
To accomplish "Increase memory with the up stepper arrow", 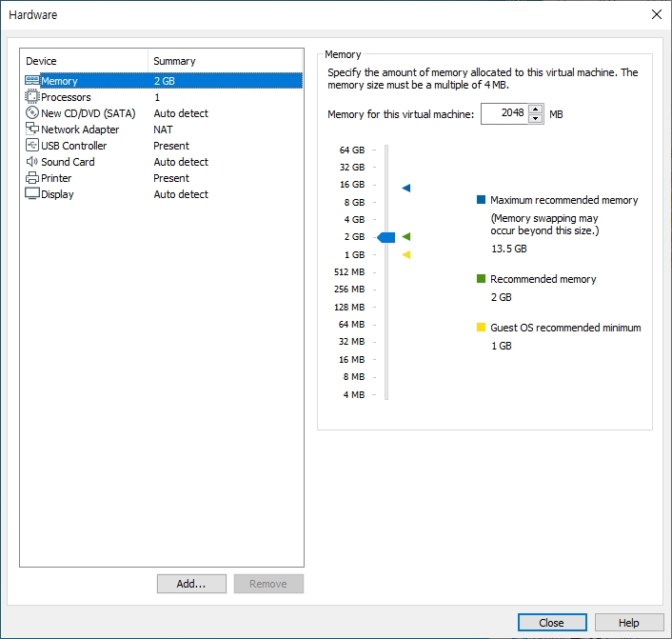I will [x=535, y=109].
